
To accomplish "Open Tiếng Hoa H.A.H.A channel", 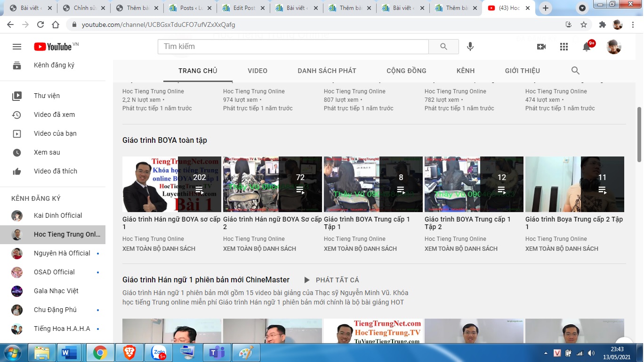I will (53, 329).
